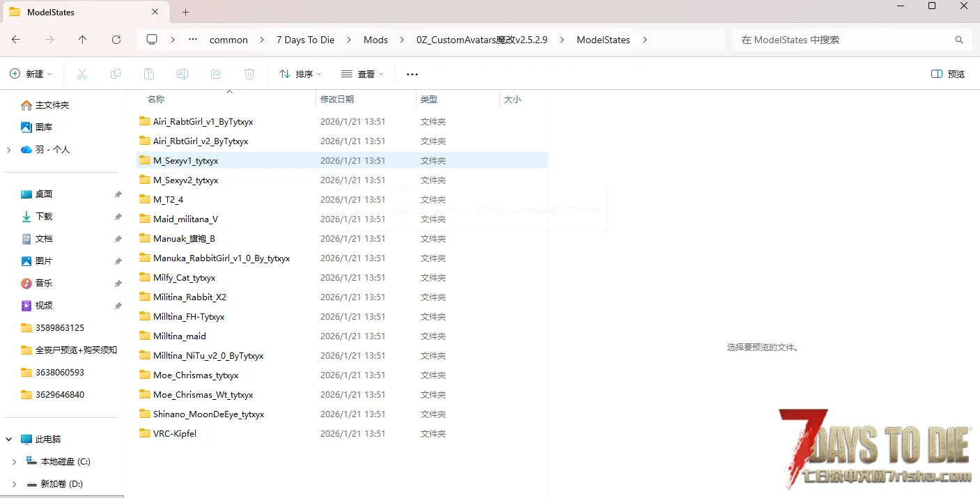Open the New (新建) menu
The height and width of the screenshot is (498, 980).
click(31, 74)
